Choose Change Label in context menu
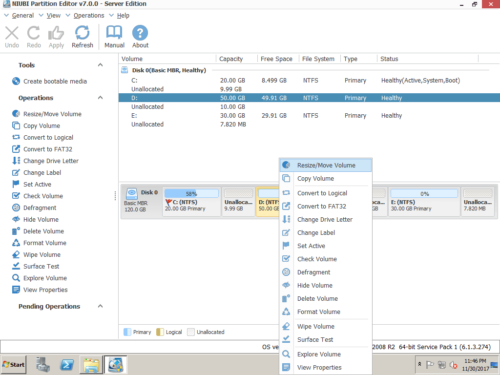The width and height of the screenshot is (500, 375). pyautogui.click(x=326, y=233)
